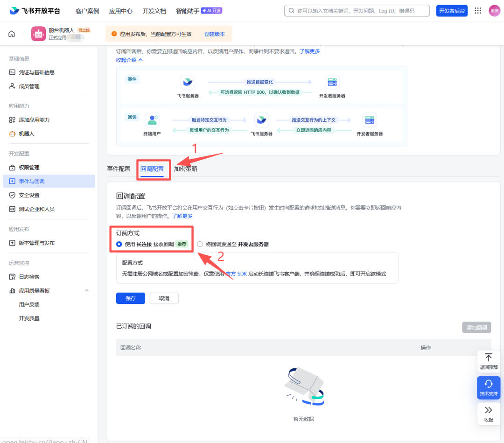The image size is (504, 443).
Task: Go to home via house icon
Action: 12,34
